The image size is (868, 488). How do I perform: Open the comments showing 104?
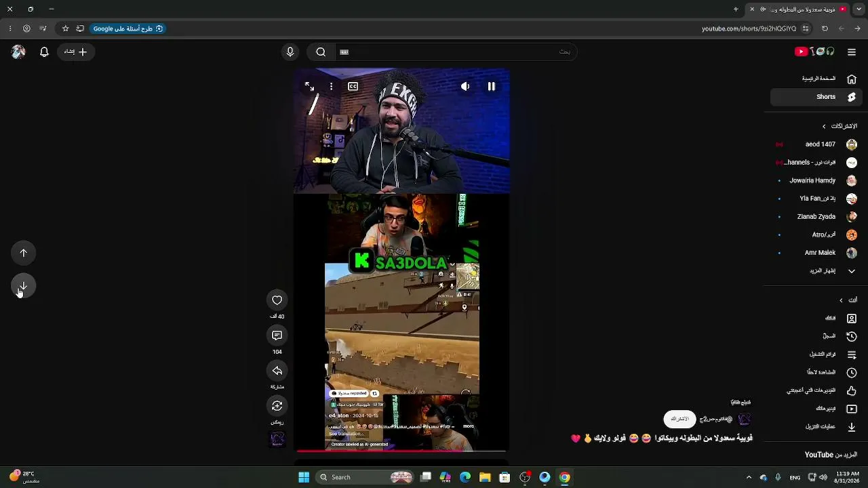[277, 335]
